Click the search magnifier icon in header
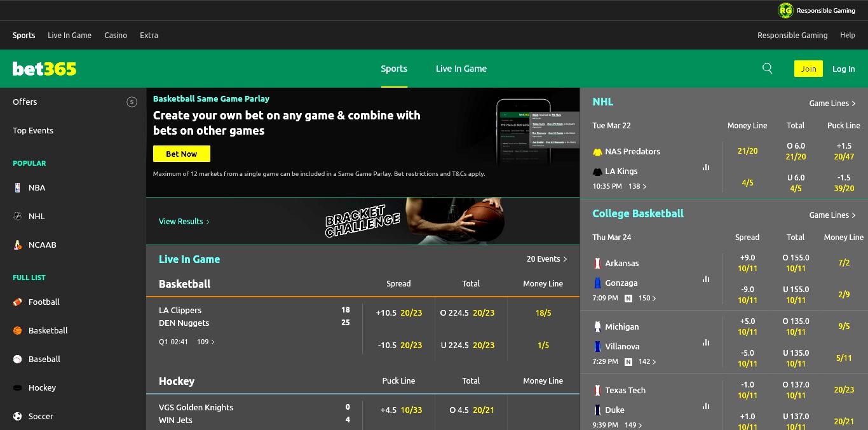This screenshot has width=868, height=430. (768, 69)
